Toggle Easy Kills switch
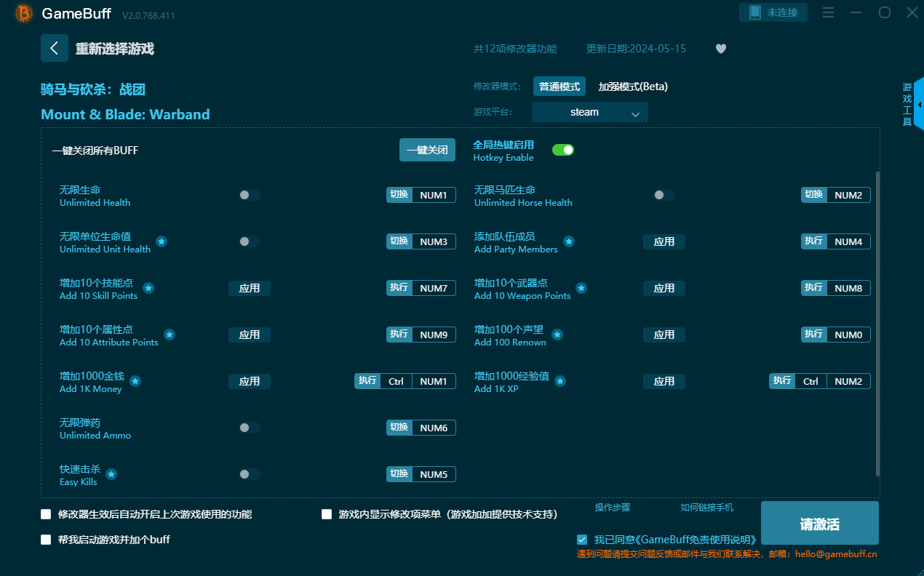The image size is (924, 576). pos(249,474)
